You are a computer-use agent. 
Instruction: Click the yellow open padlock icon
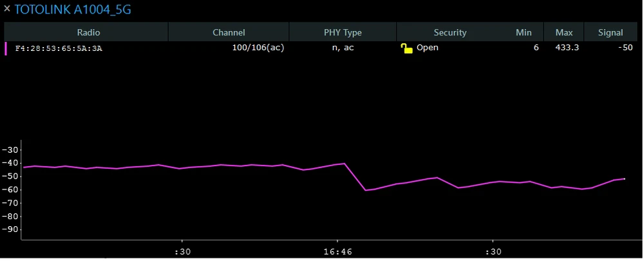[406, 48]
